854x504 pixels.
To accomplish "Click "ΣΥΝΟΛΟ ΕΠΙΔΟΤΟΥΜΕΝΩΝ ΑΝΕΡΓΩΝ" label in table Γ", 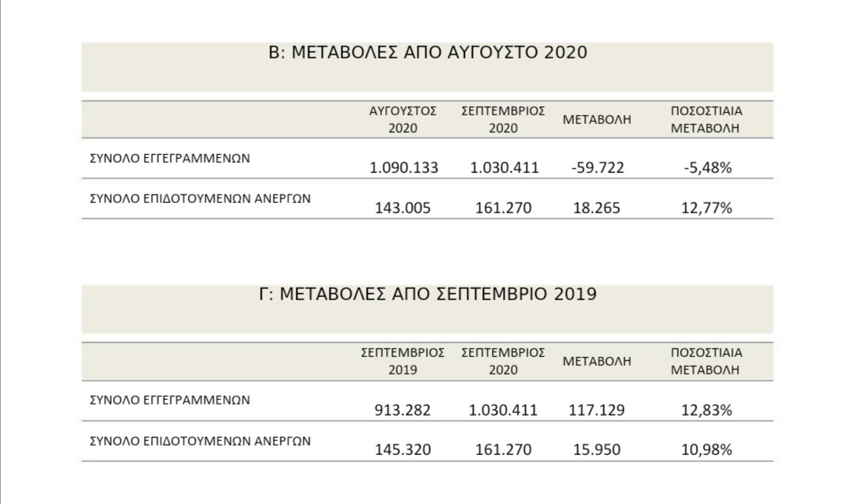I will (199, 441).
